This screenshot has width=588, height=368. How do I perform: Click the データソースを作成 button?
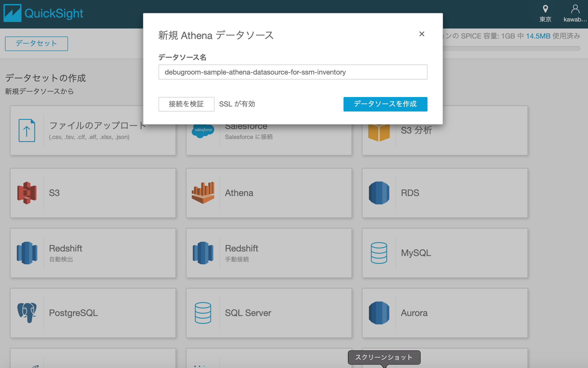point(385,104)
